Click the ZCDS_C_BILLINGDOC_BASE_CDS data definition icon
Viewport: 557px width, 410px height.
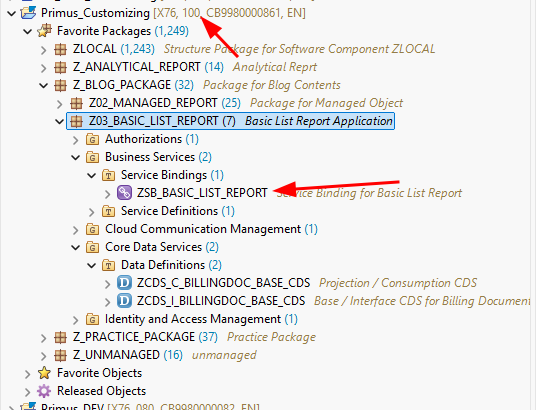pos(124,283)
